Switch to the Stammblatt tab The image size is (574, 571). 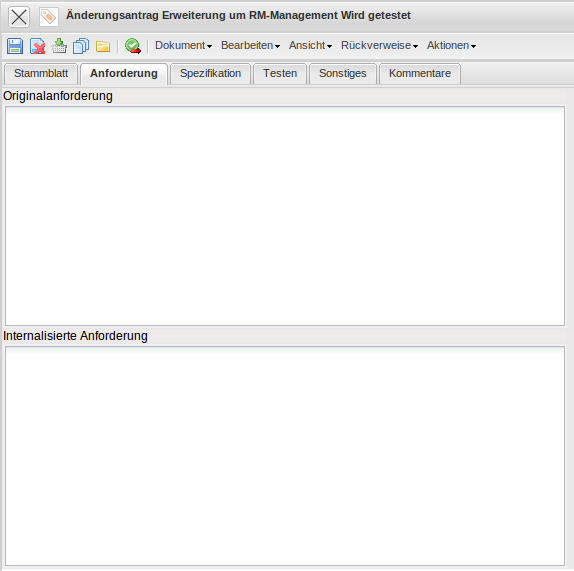tap(41, 74)
